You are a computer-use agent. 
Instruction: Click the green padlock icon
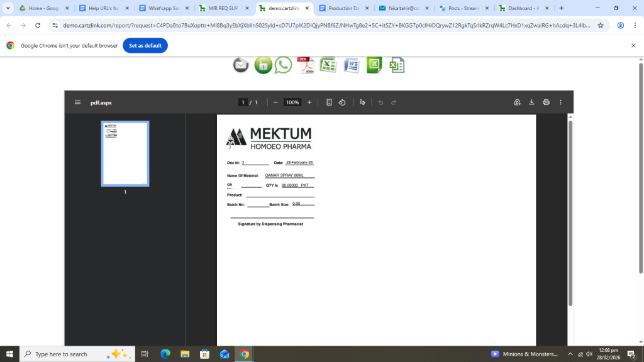[263, 65]
